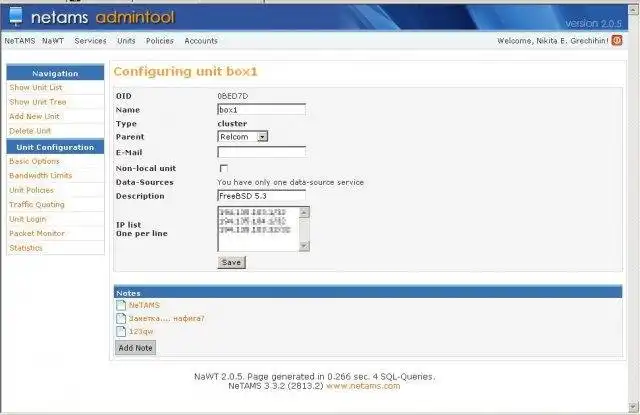Click the Add Note button
This screenshot has width=640, height=415.
pos(136,348)
